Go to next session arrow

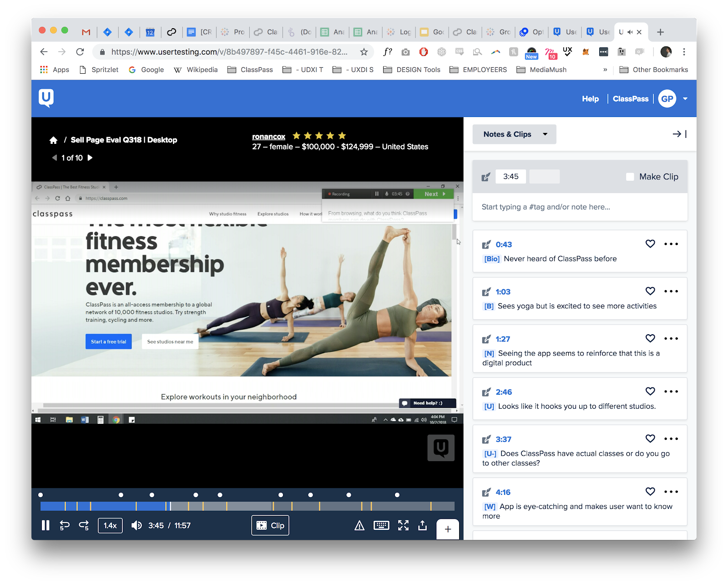coord(90,158)
